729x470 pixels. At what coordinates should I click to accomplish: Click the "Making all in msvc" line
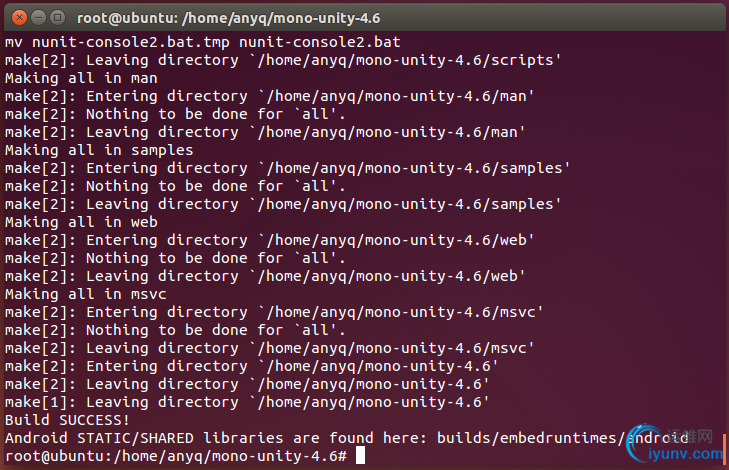point(85,294)
